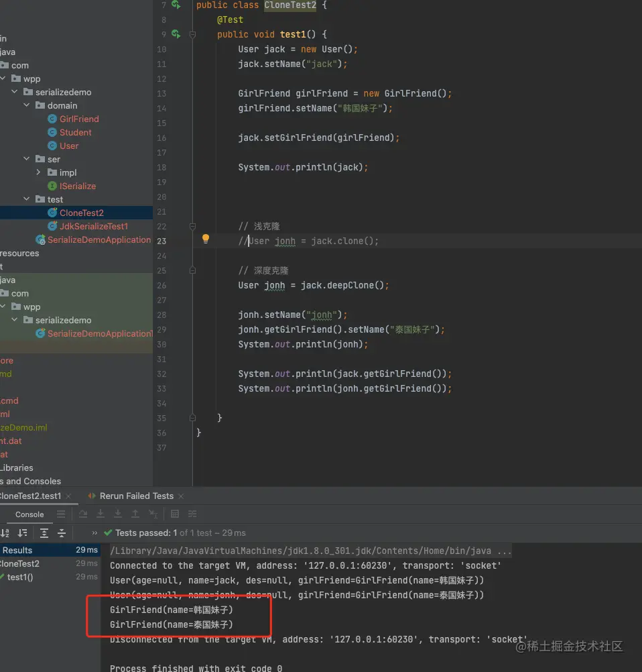
Task: Collapse method end marker at line 35
Action: coord(193,418)
